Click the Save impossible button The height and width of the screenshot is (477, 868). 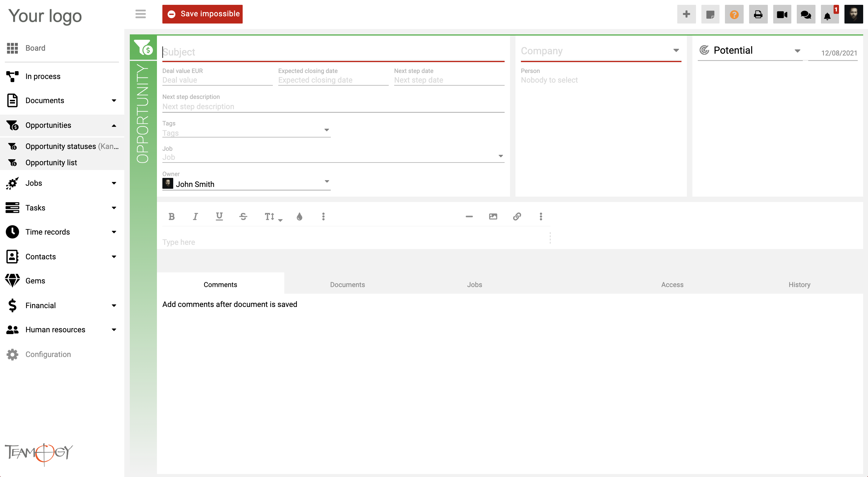point(202,14)
